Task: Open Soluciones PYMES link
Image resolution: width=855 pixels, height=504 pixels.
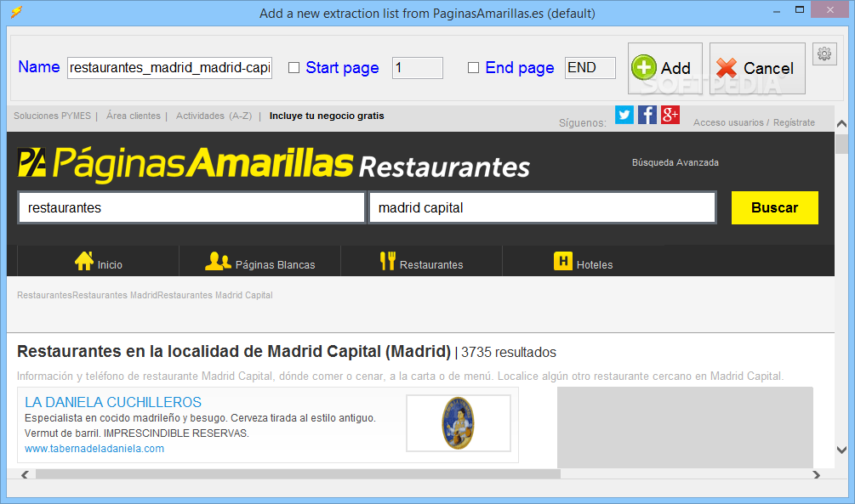Action: 53,116
